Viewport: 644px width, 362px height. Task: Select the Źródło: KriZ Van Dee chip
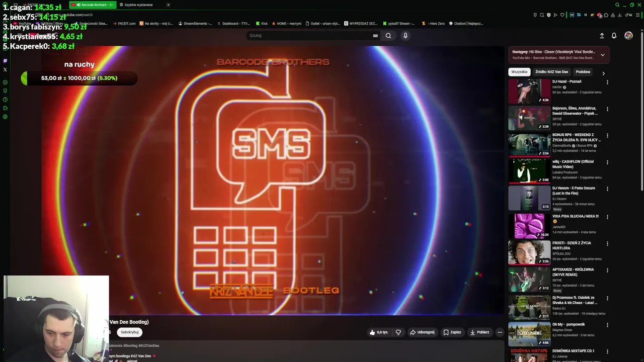pos(551,72)
